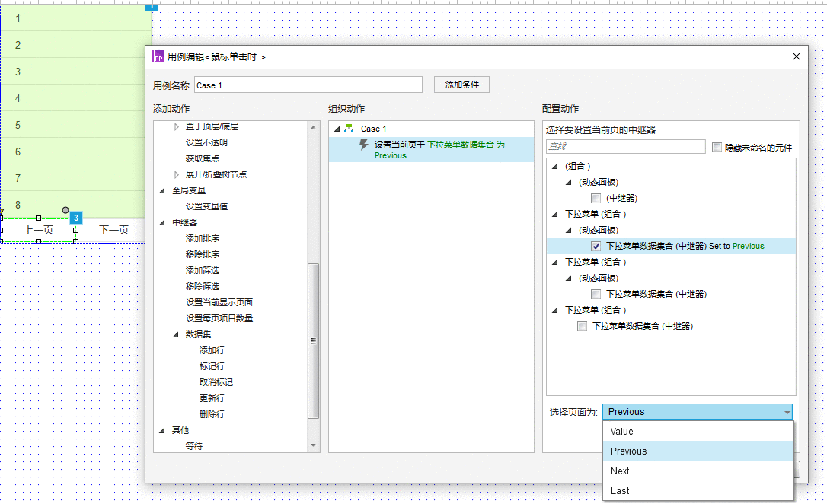This screenshot has height=504, width=827.
Task: Click the 下一页 button on canvas
Action: (114, 230)
